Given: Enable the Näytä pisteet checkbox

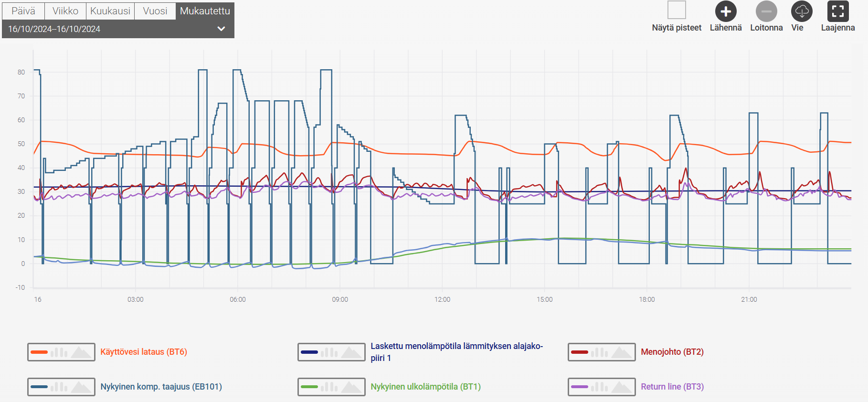Looking at the screenshot, I should (677, 10).
